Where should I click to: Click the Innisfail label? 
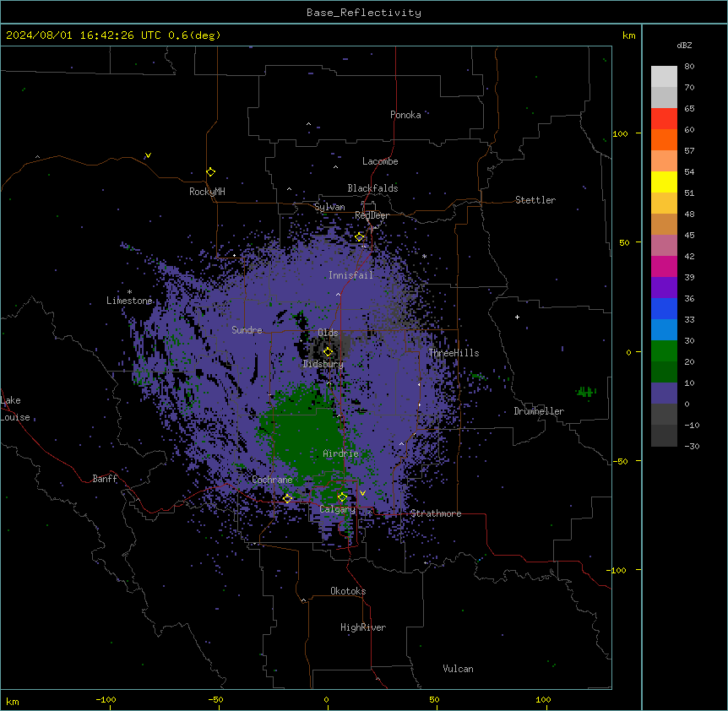click(x=350, y=275)
